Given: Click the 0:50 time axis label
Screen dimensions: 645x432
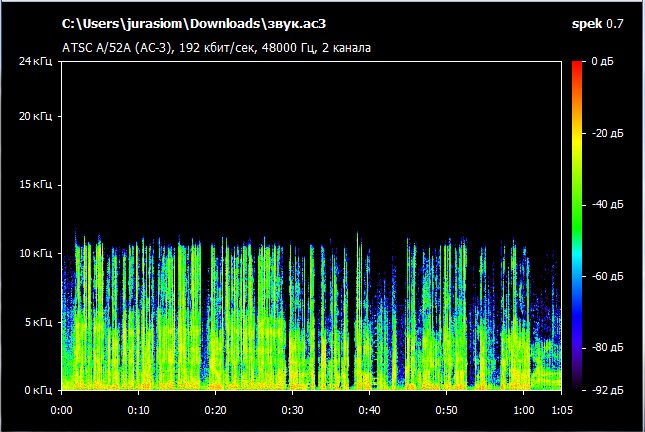Looking at the screenshot, I should click(x=446, y=410).
